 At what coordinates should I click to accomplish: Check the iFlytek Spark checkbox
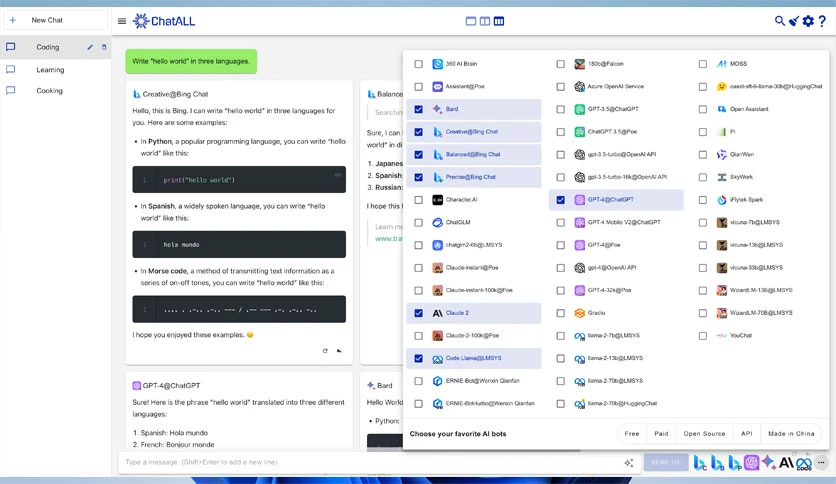[x=703, y=200]
